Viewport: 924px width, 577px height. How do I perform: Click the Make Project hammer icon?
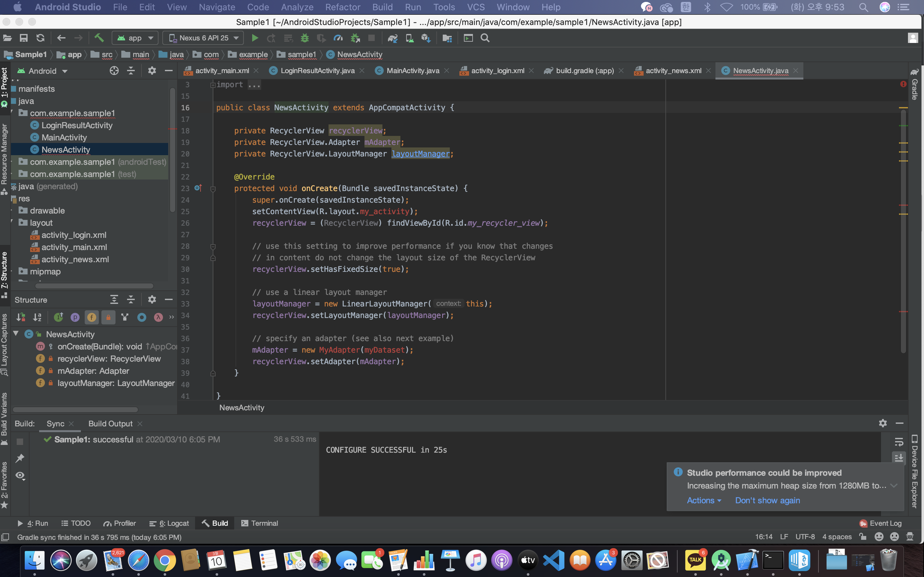(99, 38)
